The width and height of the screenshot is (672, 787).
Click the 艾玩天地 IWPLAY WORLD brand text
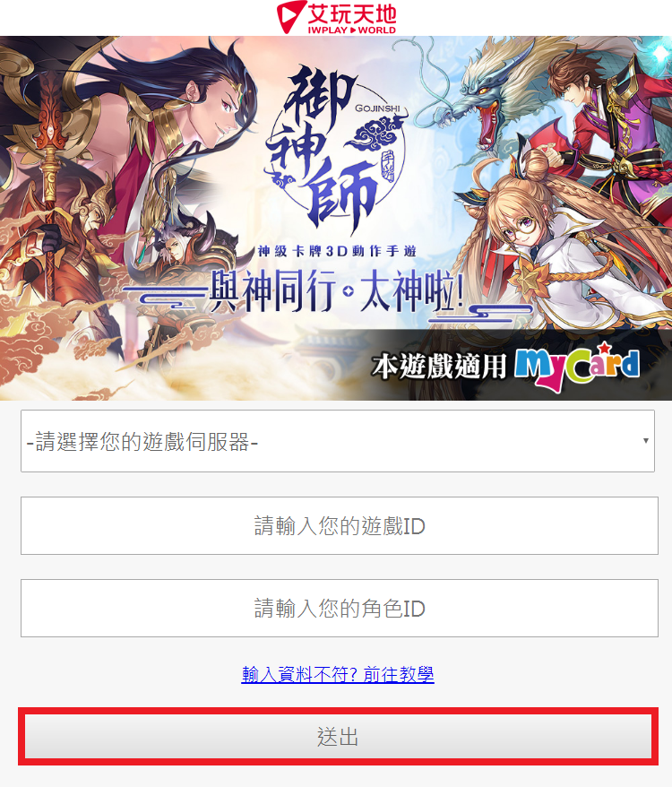pyautogui.click(x=352, y=19)
